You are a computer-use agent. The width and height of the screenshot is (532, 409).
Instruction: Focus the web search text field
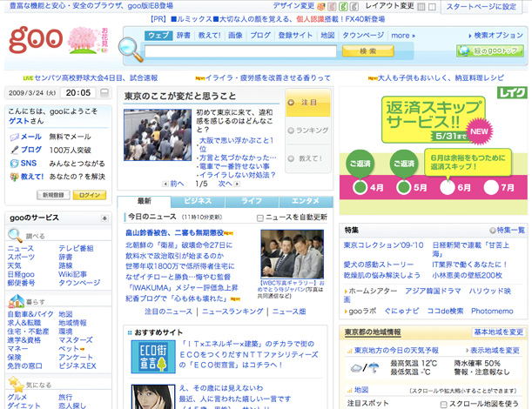click(x=240, y=51)
